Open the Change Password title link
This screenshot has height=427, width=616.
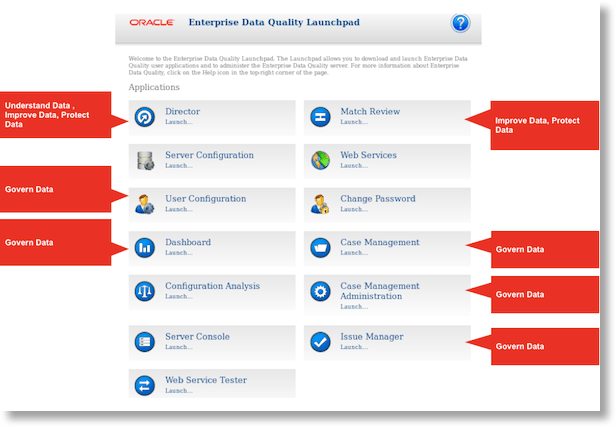click(378, 199)
